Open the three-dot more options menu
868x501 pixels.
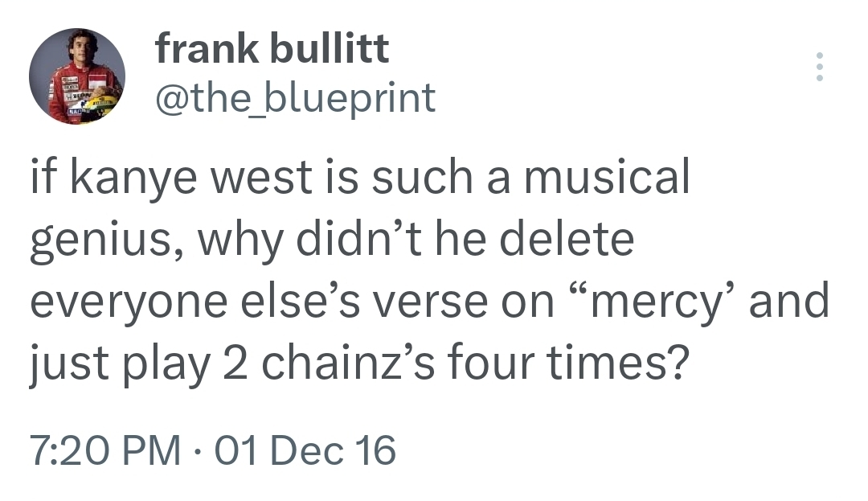coord(819,67)
